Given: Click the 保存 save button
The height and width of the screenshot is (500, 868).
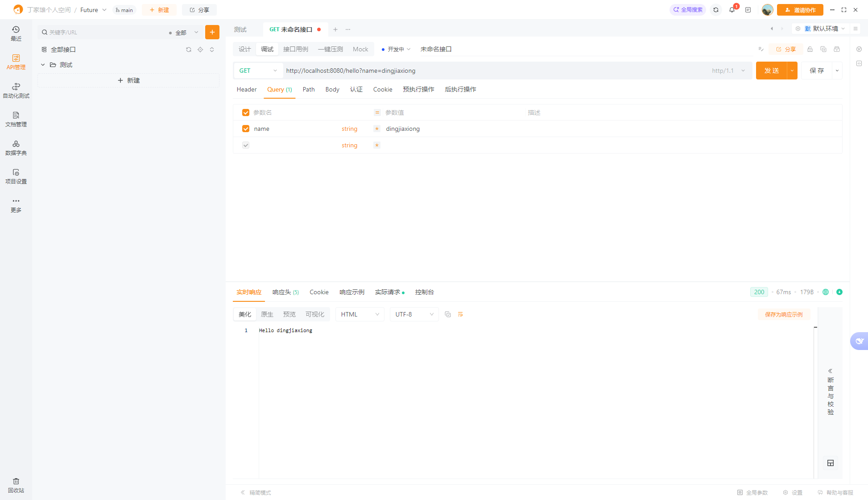Looking at the screenshot, I should (x=817, y=71).
